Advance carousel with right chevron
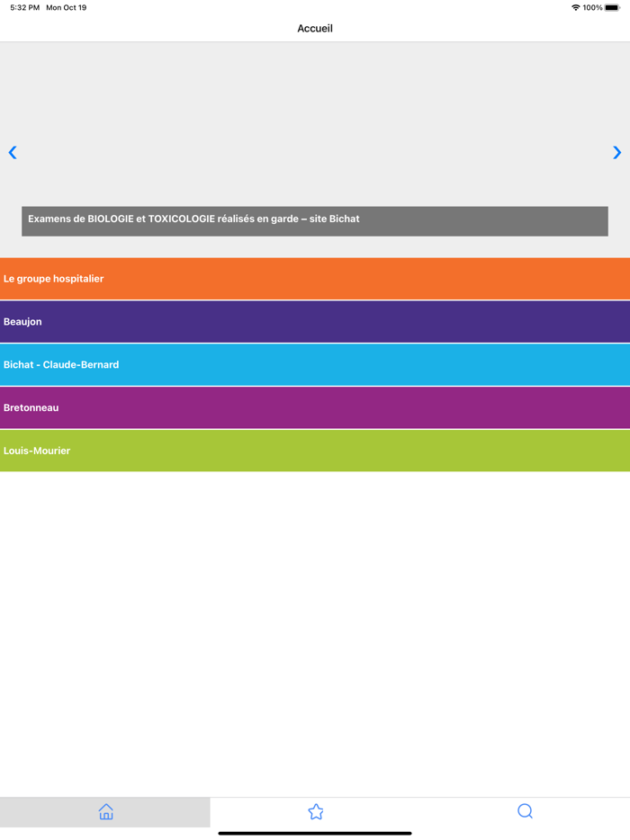The height and width of the screenshot is (840, 630). [616, 153]
